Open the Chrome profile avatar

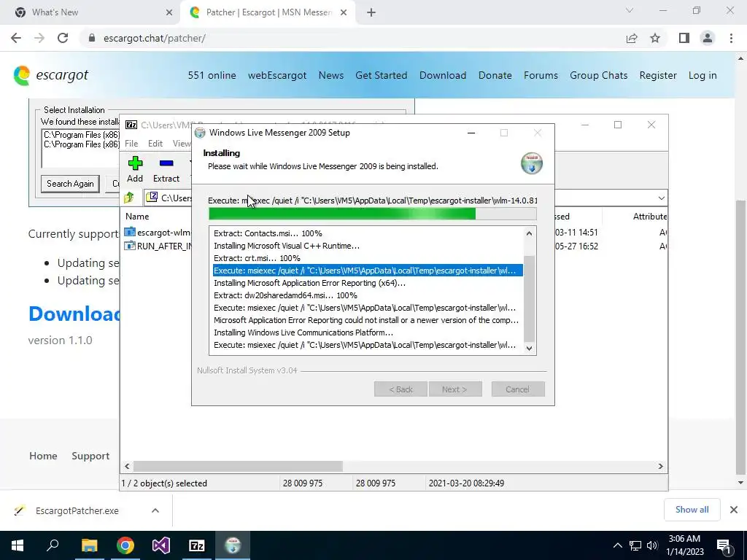coord(708,38)
